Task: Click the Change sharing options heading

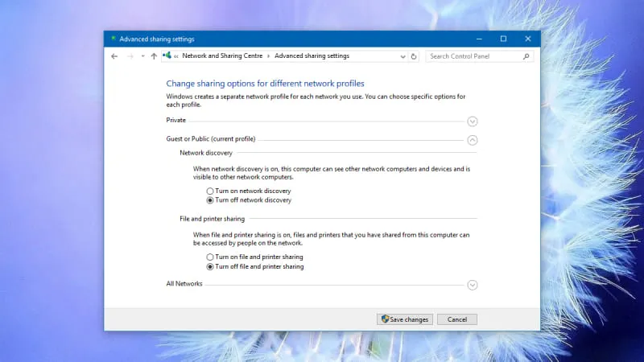Action: 265,84
